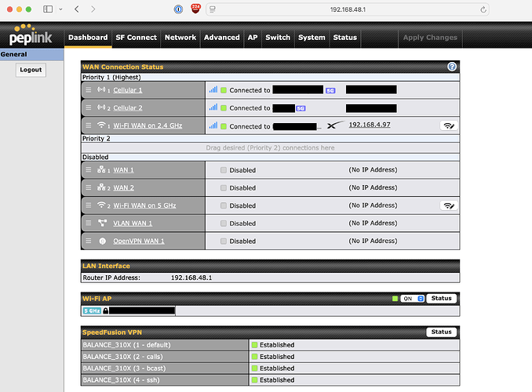The width and height of the screenshot is (532, 392).
Task: Open the Cellular 1 link
Action: pos(128,90)
